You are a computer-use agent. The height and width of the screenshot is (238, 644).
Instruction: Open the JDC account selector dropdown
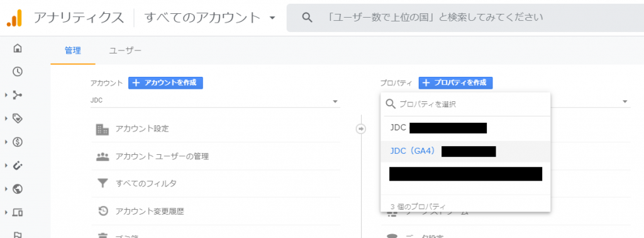pyautogui.click(x=215, y=101)
